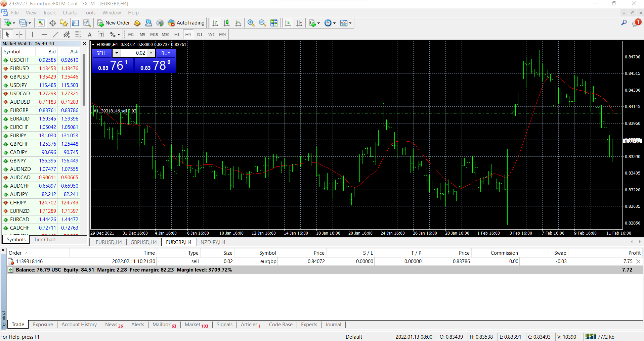The width and height of the screenshot is (644, 341).
Task: Toggle Auto Scroll chart icon
Action: click(x=288, y=23)
